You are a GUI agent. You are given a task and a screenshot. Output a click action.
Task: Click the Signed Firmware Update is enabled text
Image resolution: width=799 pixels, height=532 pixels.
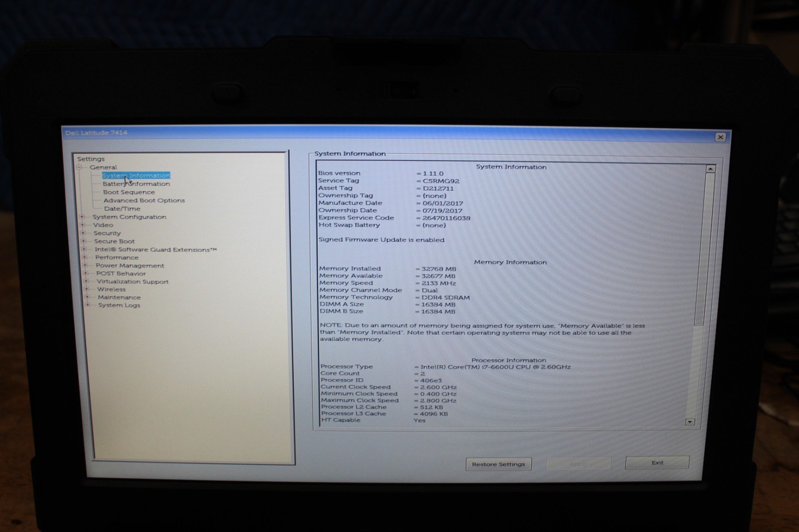382,240
